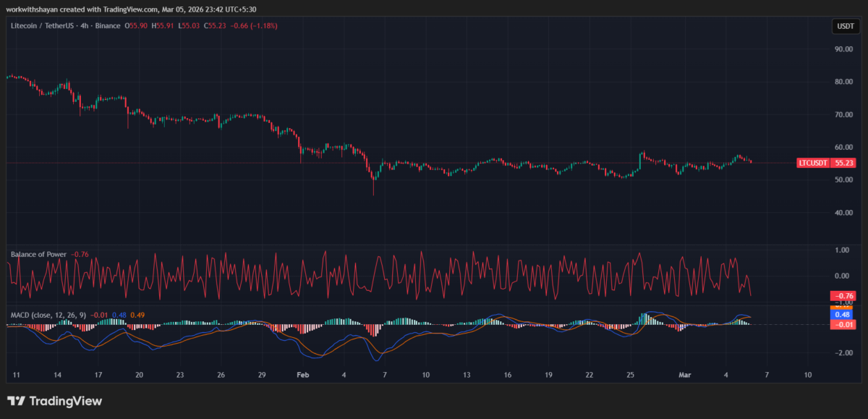
Task: Click the orange MACD signal value 0.49
Action: click(x=137, y=315)
